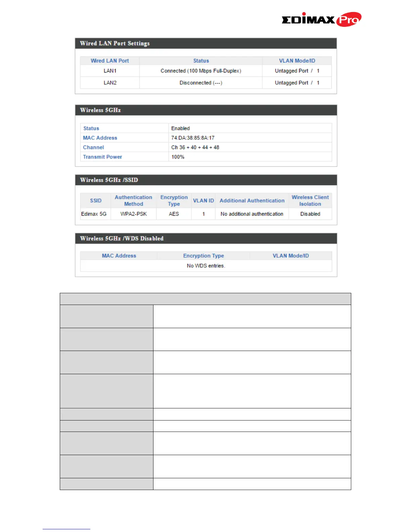Select the 100% transmit power value
Screen dimensions: 411x532
tap(178, 157)
